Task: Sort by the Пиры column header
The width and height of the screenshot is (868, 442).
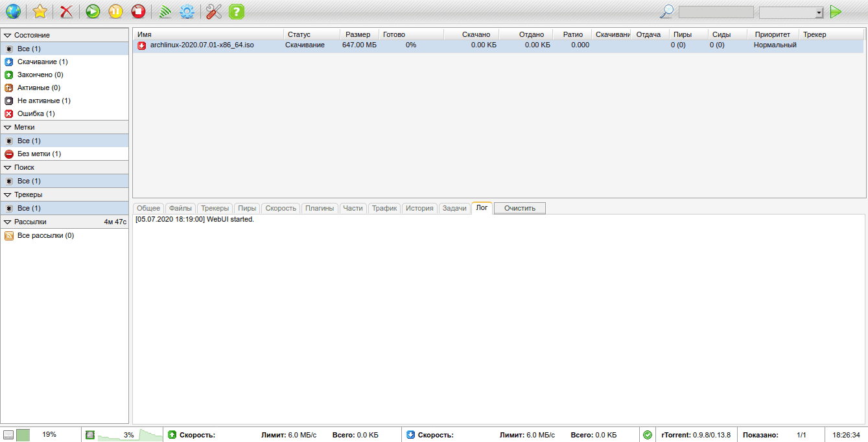Action: pyautogui.click(x=688, y=34)
